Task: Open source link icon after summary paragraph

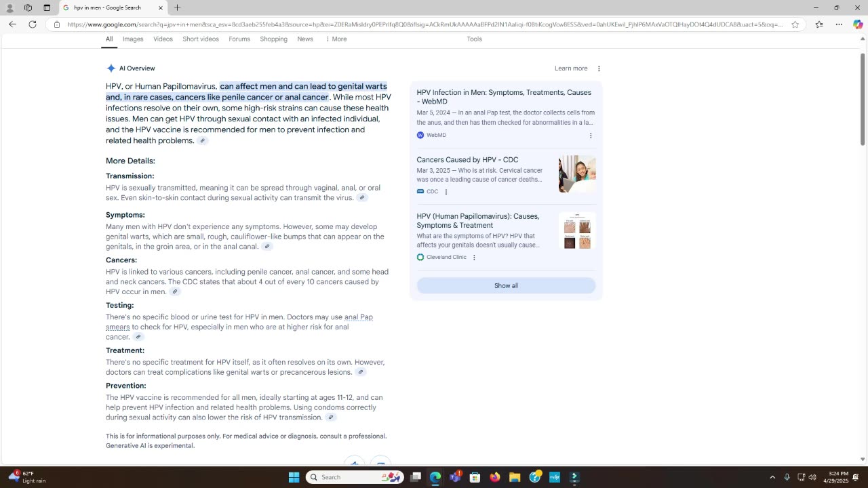Action: coord(202,141)
